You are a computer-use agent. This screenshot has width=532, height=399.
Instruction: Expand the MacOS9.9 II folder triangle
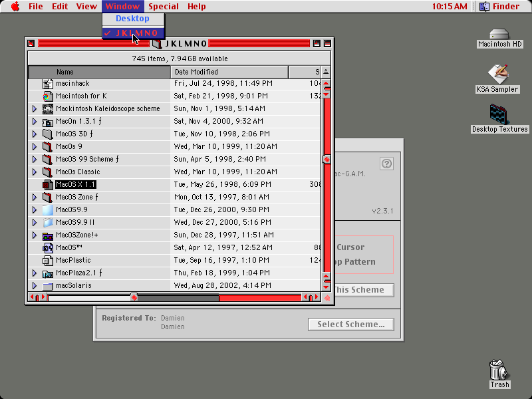click(x=35, y=223)
